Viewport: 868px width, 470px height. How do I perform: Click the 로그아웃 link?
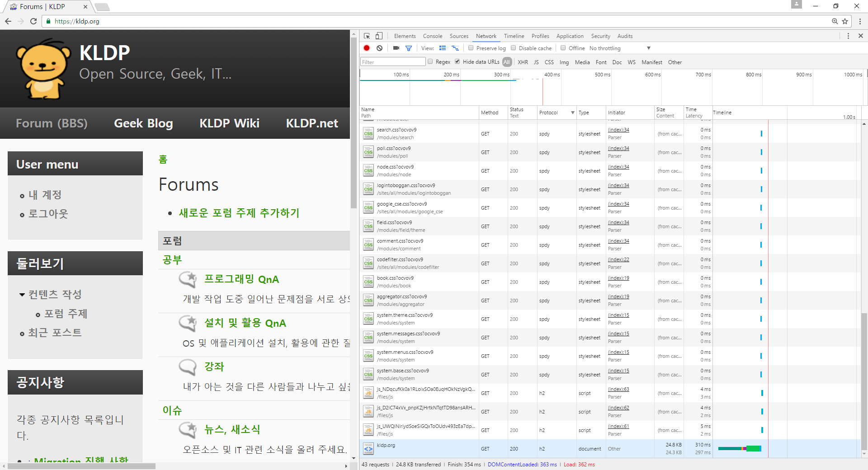point(48,214)
